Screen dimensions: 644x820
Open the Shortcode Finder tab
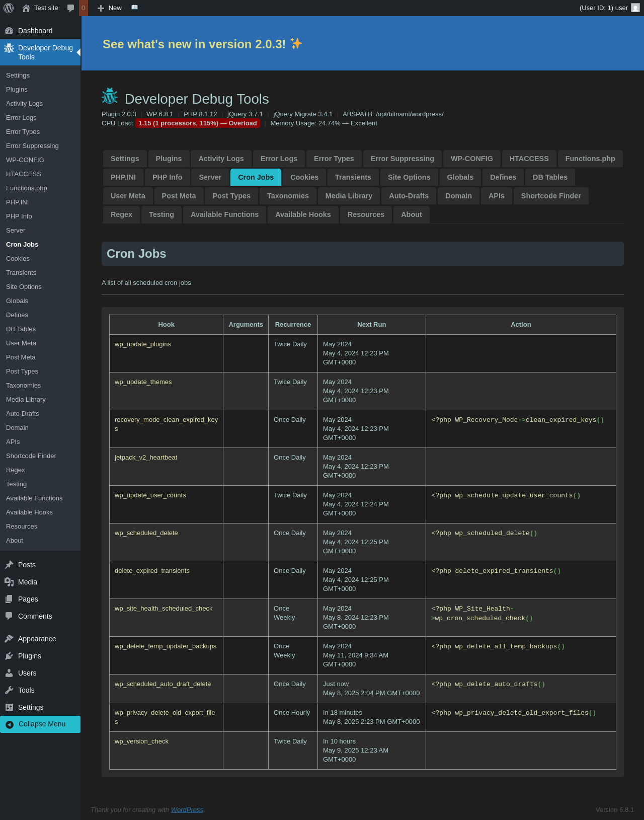click(550, 196)
